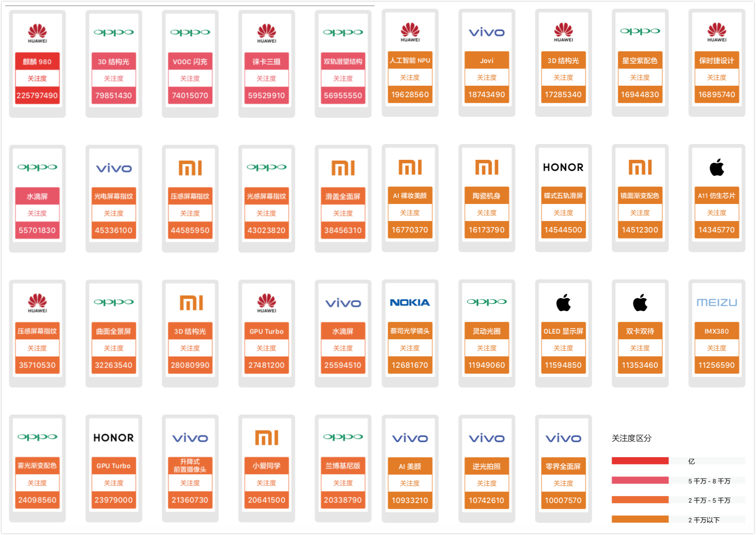This screenshot has height=535, width=756.
Task: Click the 关注度区分 legend title
Action: (x=631, y=438)
